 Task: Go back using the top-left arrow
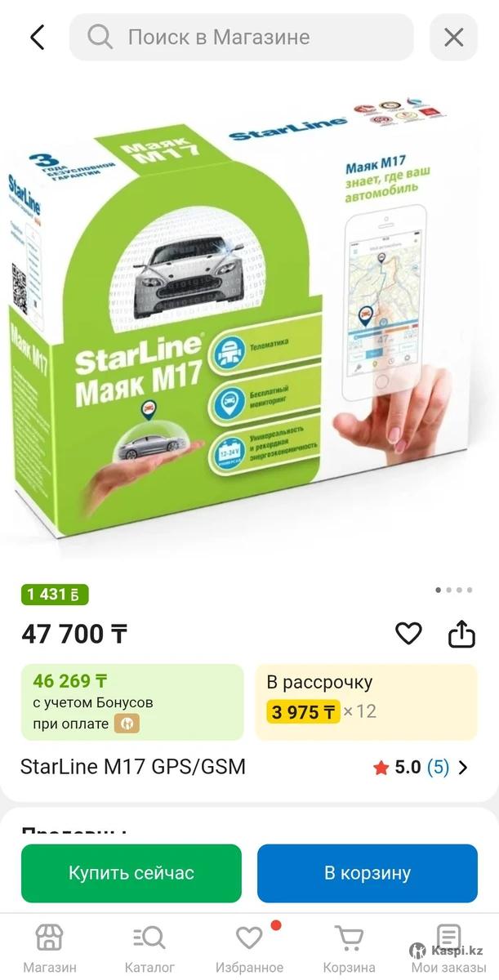pyautogui.click(x=37, y=37)
